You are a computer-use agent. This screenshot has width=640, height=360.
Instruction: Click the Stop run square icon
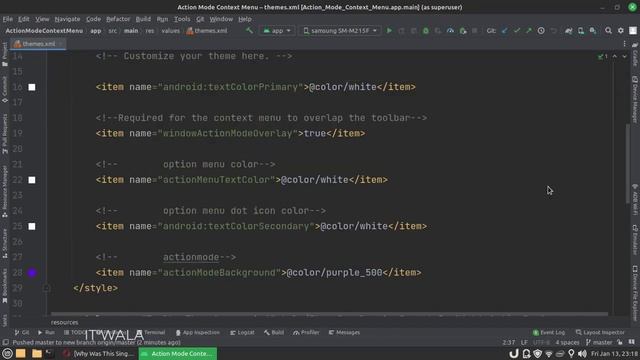[474, 31]
